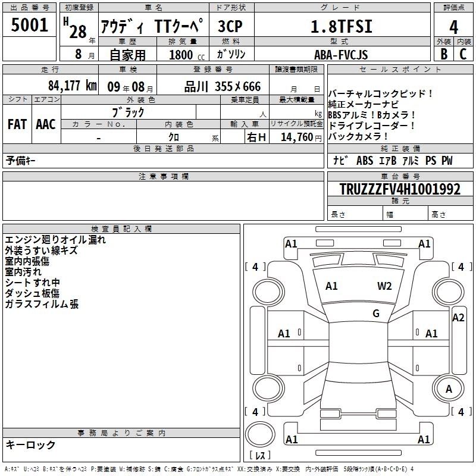
Task: Click the A2 scratch marker on the diagram
Action: [458, 318]
